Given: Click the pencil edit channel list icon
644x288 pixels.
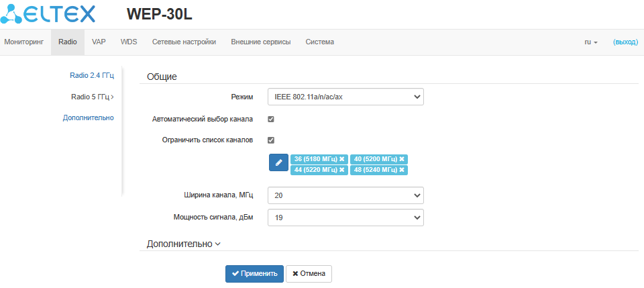Looking at the screenshot, I should click(x=278, y=163).
